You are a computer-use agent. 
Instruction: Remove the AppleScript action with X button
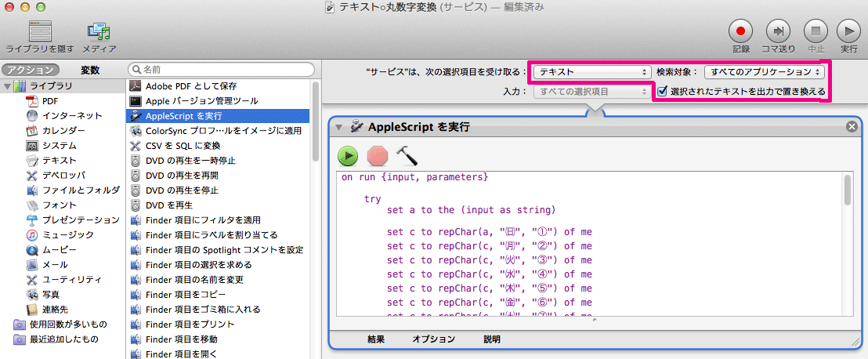[x=852, y=127]
